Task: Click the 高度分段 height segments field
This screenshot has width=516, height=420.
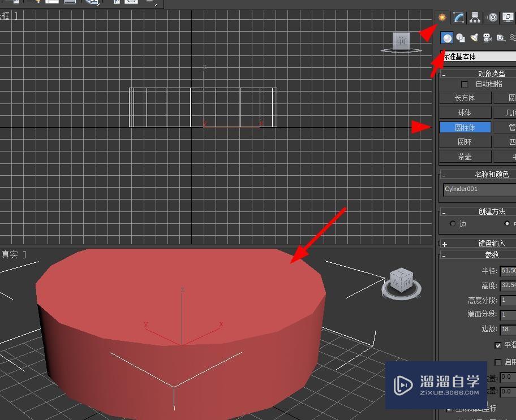Action: tap(508, 300)
